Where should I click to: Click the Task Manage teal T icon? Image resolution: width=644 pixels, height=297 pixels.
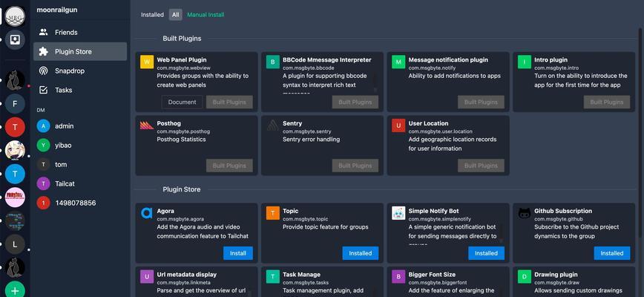point(272,277)
